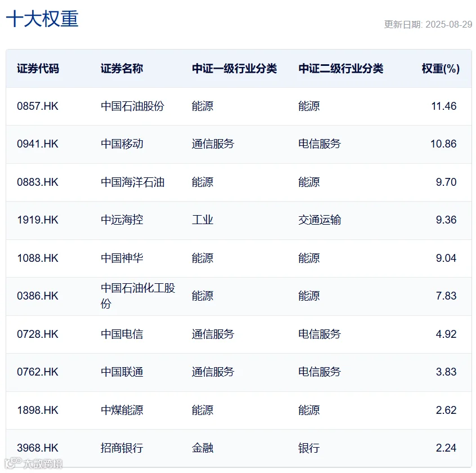Select the name 中远海控
The width and height of the screenshot is (476, 473).
[x=122, y=220]
